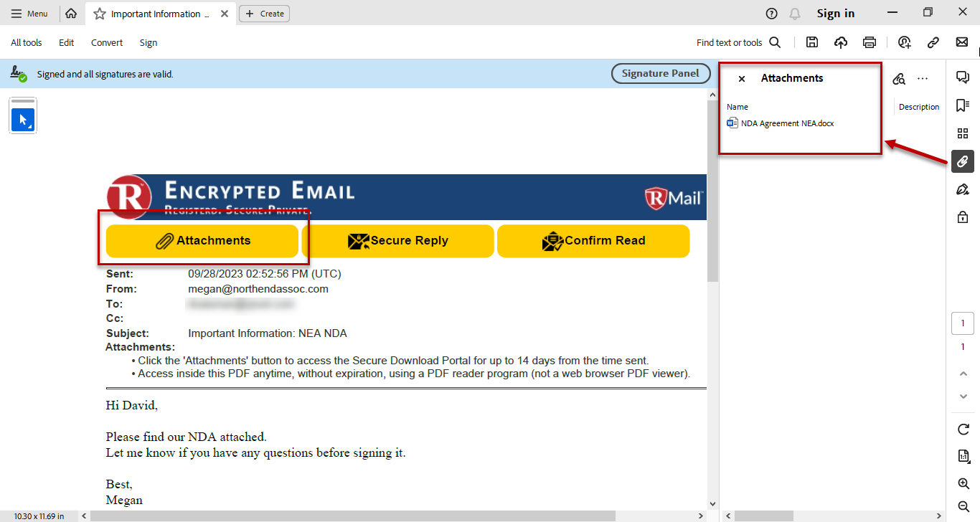Open the Edit menu
980x522 pixels.
(x=67, y=43)
